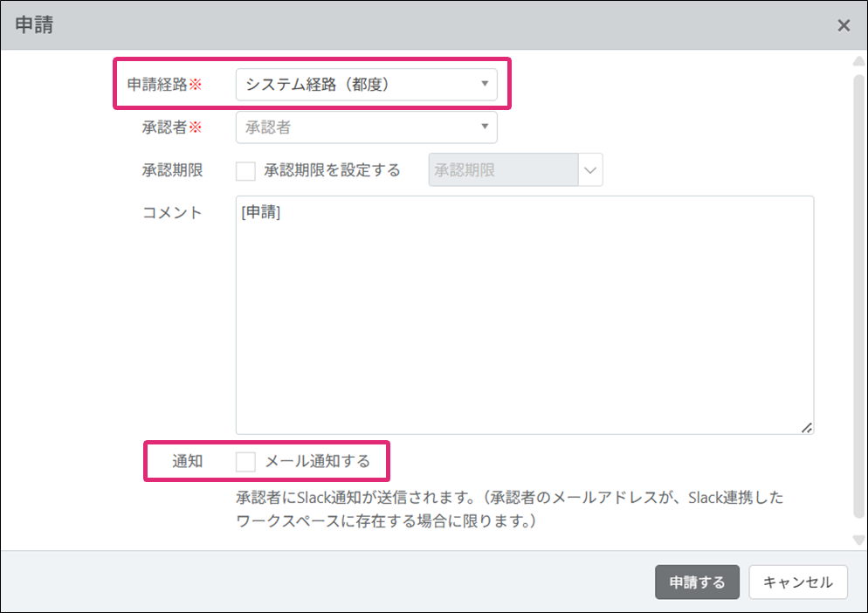
Task: Click the scrollbar down arrow
Action: (x=858, y=540)
